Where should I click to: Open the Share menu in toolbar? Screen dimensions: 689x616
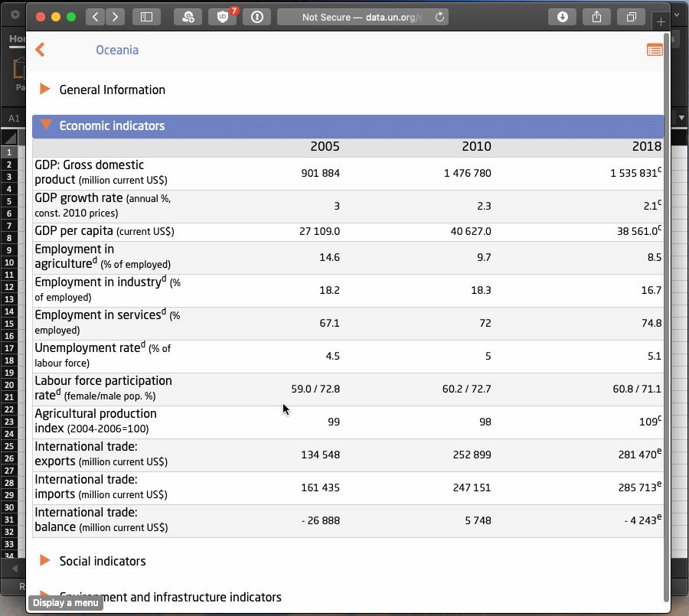pos(597,17)
